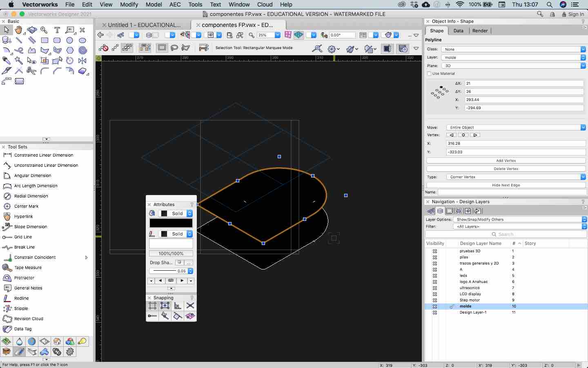Open the zoom percentage dropdown
The width and height of the screenshot is (588, 368).
(277, 35)
